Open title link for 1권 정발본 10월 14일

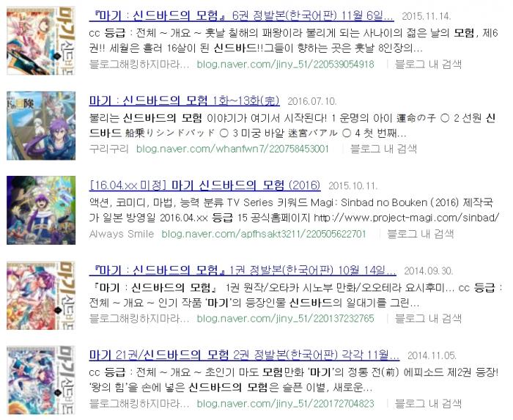(243, 270)
